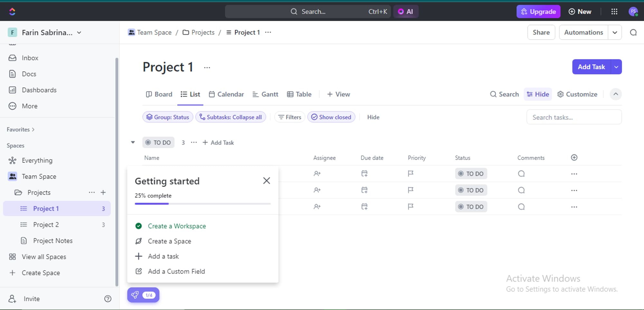The height and width of the screenshot is (310, 644).
Task: Open the Inbox from the sidebar
Action: (x=30, y=58)
